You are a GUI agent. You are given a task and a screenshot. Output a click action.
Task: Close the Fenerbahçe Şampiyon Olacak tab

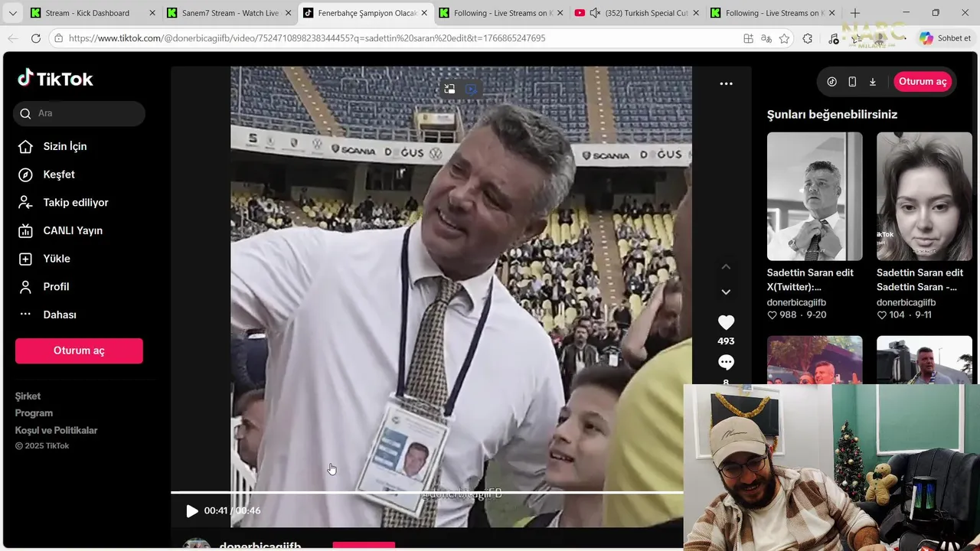(x=424, y=13)
